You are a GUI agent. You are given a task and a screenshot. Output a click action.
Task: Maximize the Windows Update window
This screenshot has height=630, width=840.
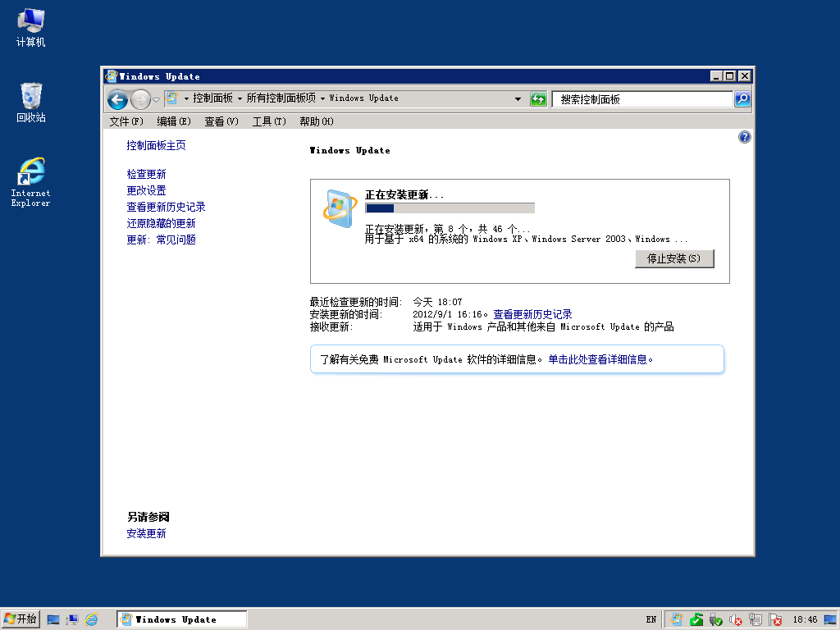[729, 76]
